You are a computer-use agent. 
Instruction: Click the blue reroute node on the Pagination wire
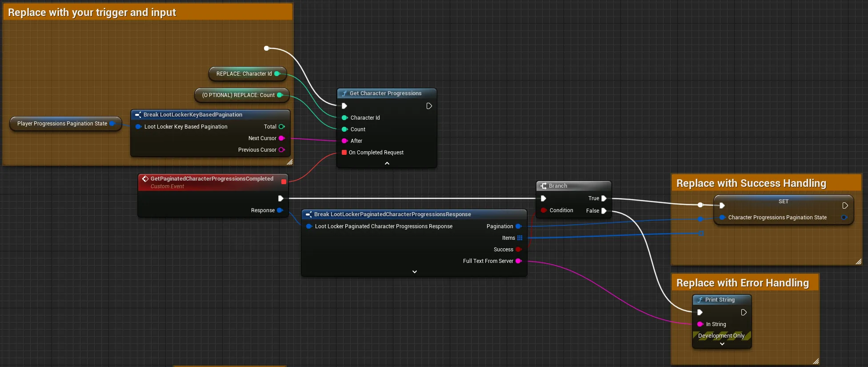700,219
